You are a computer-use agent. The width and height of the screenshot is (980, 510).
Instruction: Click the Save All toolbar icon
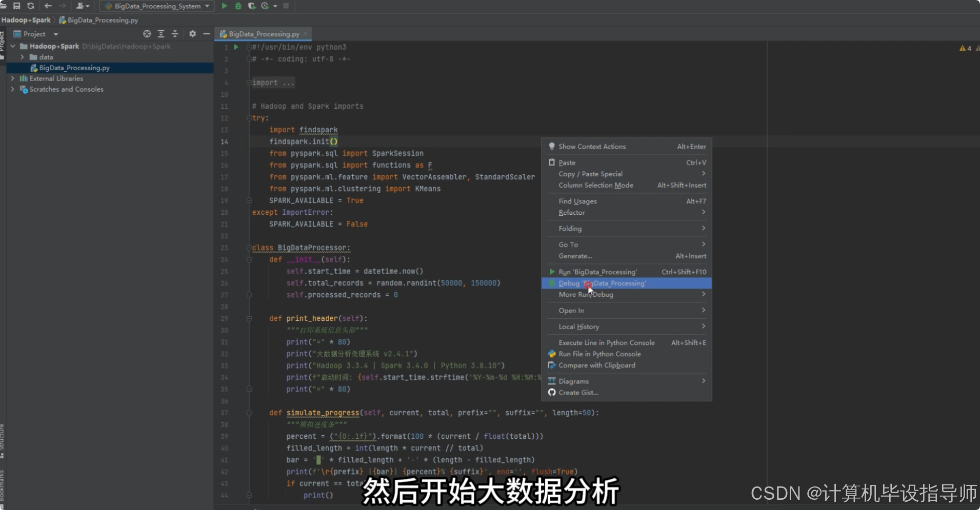point(16,6)
